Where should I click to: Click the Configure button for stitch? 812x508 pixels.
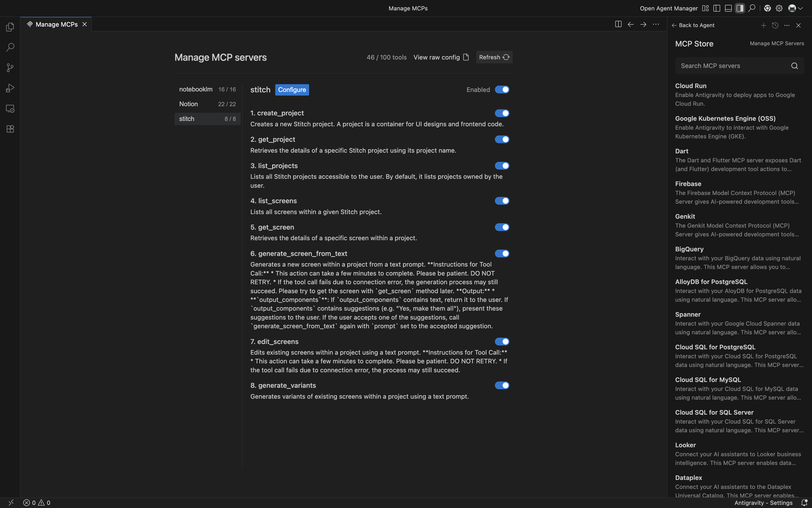pyautogui.click(x=292, y=90)
